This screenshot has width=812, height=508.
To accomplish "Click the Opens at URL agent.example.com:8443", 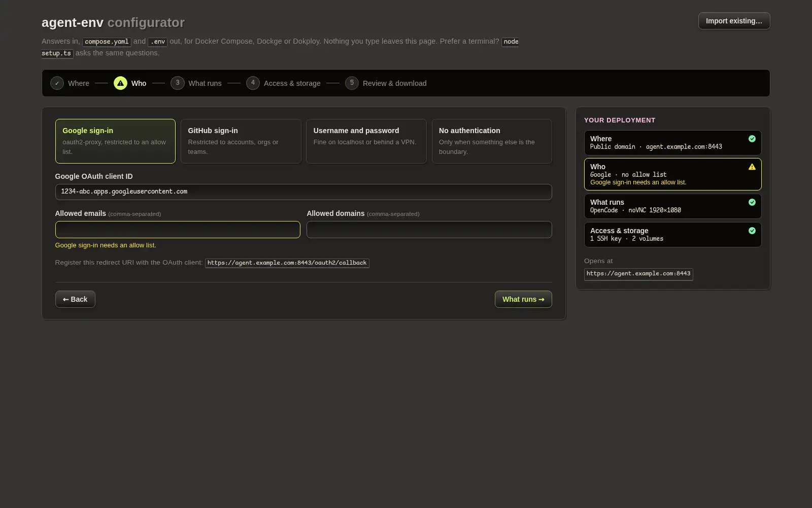I will 638,274.
